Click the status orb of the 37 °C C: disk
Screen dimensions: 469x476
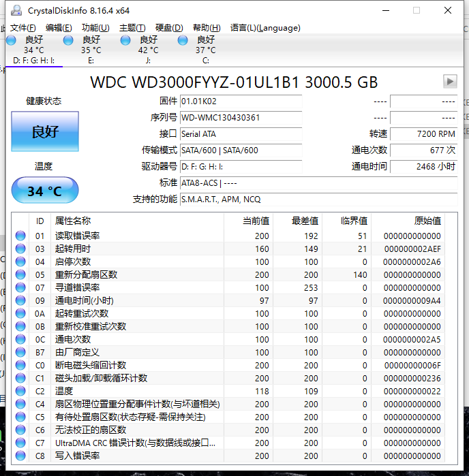coord(183,40)
